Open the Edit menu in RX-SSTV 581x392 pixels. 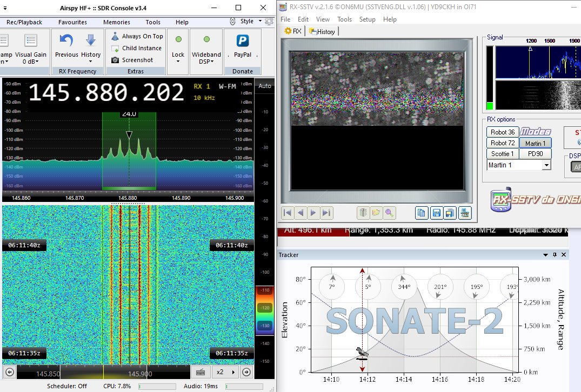[x=303, y=19]
